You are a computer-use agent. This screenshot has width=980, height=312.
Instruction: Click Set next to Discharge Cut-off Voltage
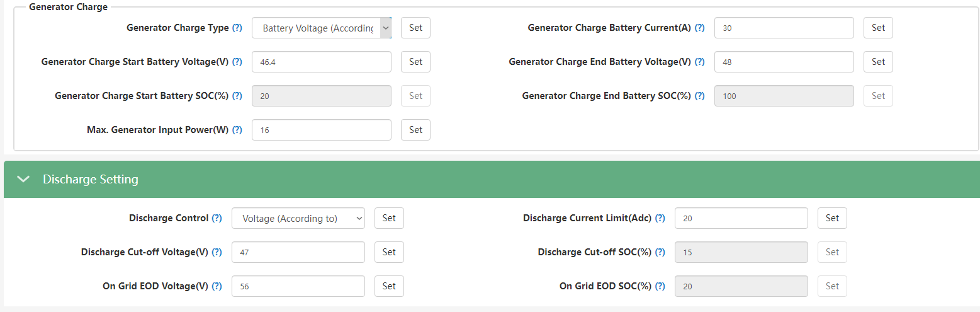point(389,252)
